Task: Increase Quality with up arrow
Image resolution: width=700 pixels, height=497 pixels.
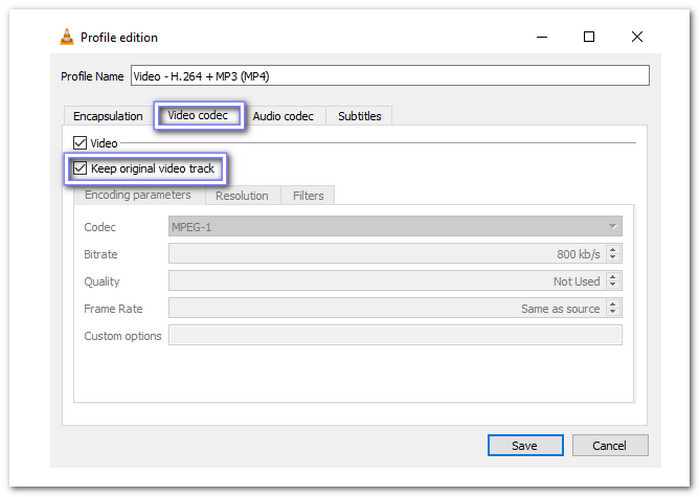Action: pos(613,277)
